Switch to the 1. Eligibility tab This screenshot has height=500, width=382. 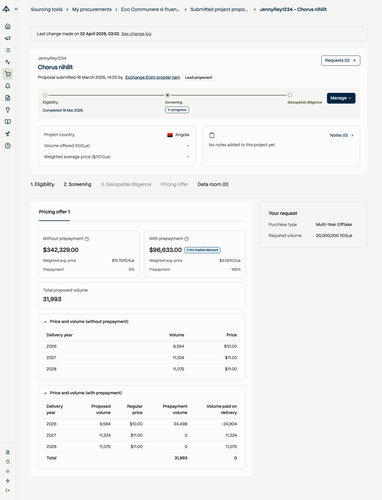coord(42,184)
